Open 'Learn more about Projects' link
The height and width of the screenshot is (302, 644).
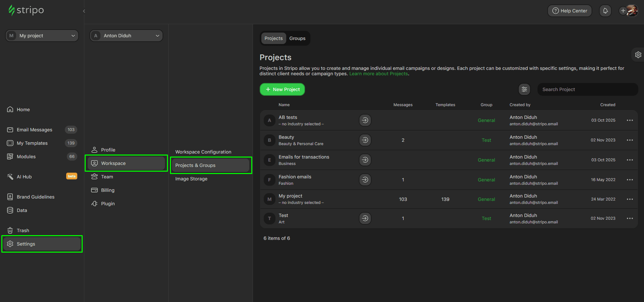click(379, 74)
